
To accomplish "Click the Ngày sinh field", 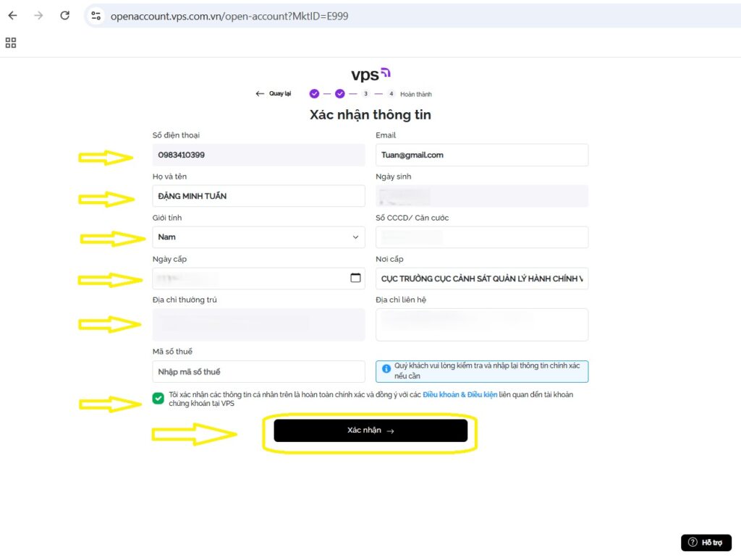I will coord(481,196).
